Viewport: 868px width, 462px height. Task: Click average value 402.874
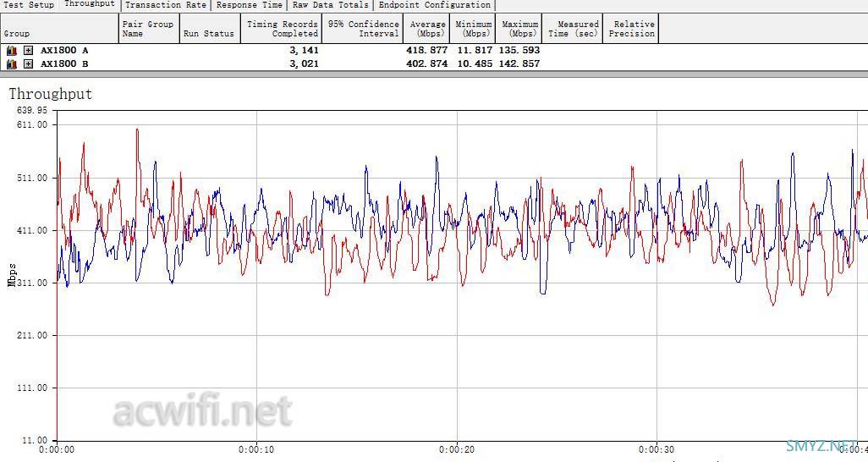pyautogui.click(x=426, y=63)
